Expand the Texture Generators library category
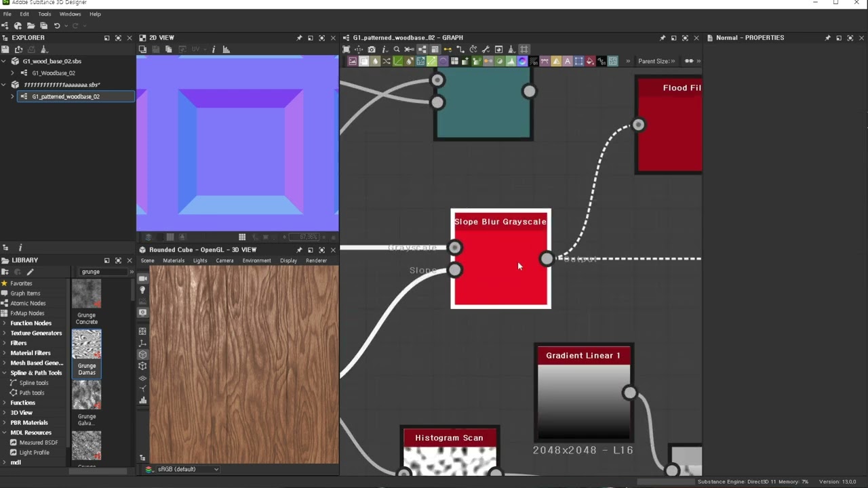The width and height of the screenshot is (868, 488). coord(4,333)
